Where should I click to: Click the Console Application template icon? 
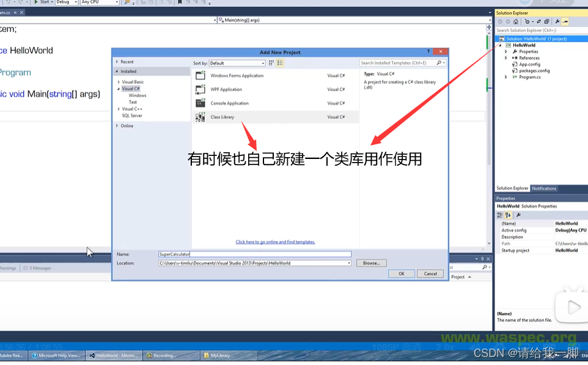pos(200,103)
